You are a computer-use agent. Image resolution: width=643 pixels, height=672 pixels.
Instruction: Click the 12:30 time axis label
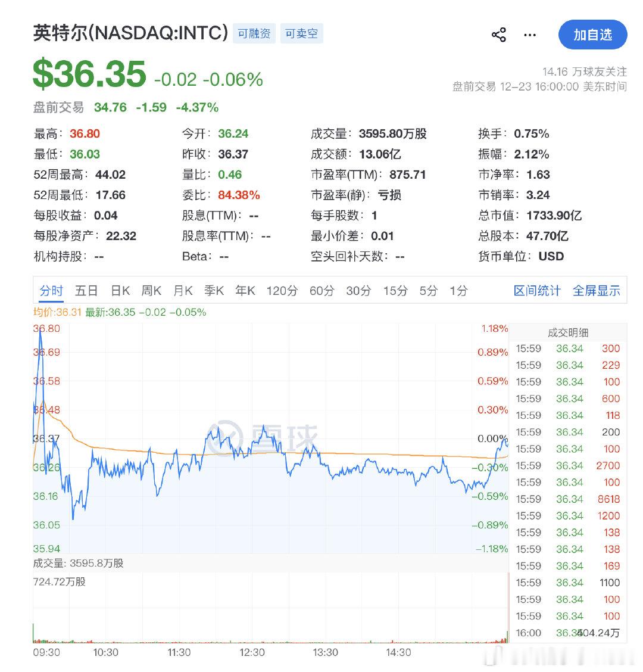pos(252,653)
